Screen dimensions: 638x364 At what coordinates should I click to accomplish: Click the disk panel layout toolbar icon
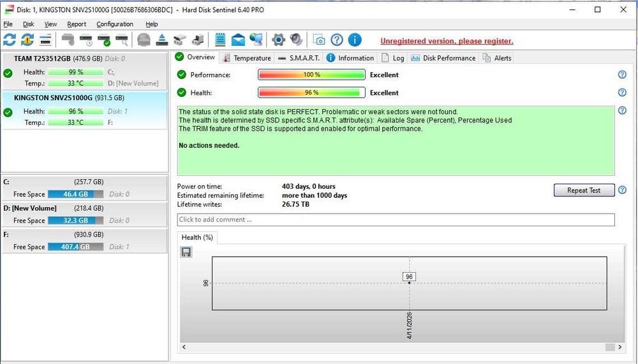(x=45, y=40)
